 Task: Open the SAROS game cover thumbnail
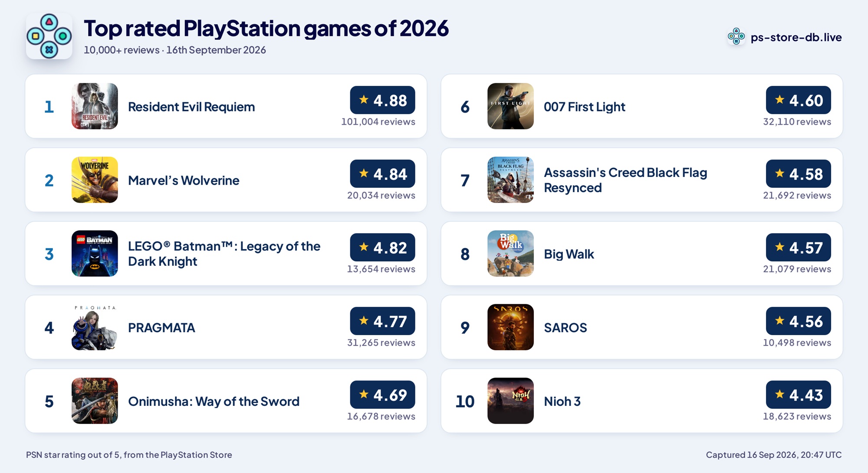coord(510,327)
